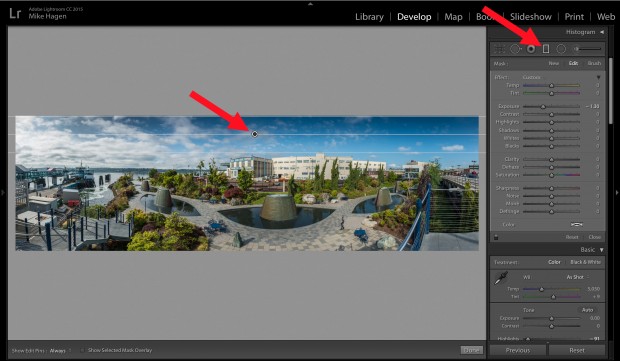Select the Adjustment Brush tool icon
The height and width of the screenshot is (361, 620).
[588, 49]
